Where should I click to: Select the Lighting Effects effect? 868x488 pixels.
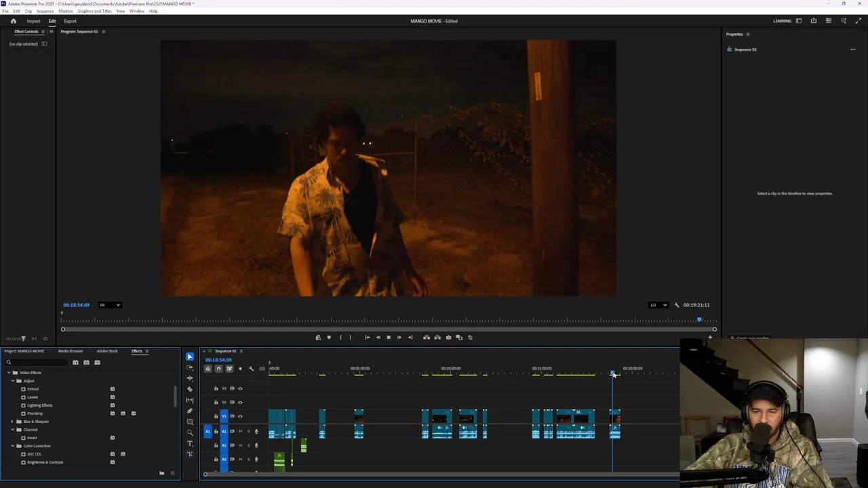39,405
